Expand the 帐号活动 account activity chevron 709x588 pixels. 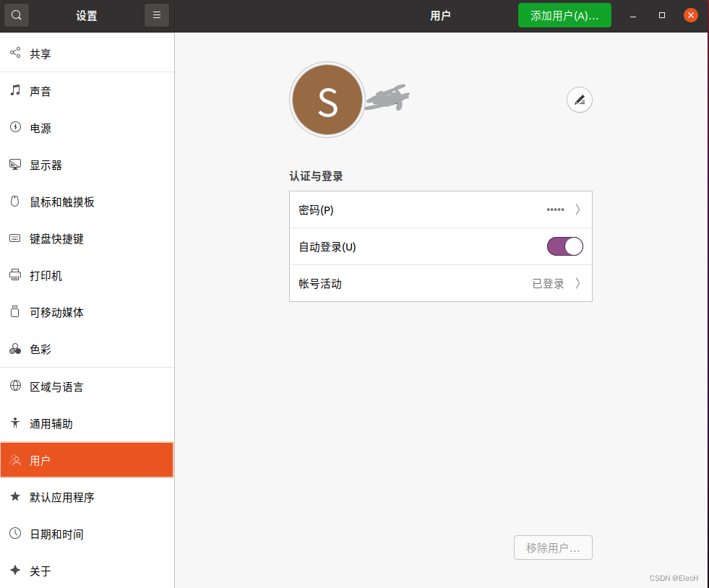pyautogui.click(x=577, y=283)
